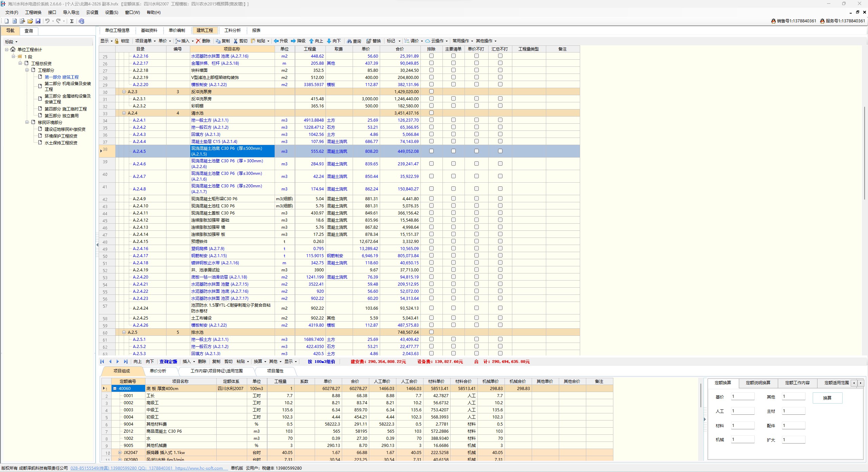Click the 云操作 cloud icon
The height and width of the screenshot is (472, 868).
tap(428, 41)
